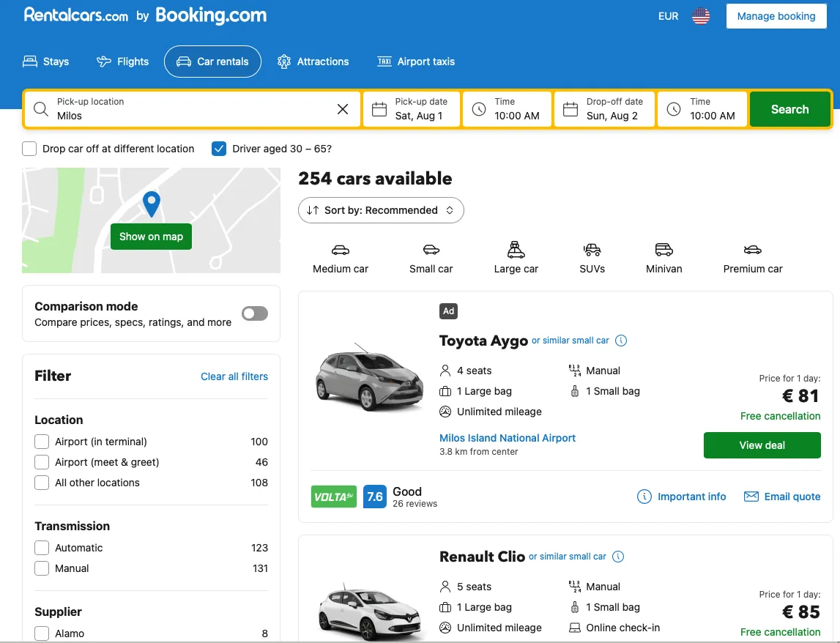Click Manage booking button
Image resolution: width=840 pixels, height=643 pixels.
point(776,16)
